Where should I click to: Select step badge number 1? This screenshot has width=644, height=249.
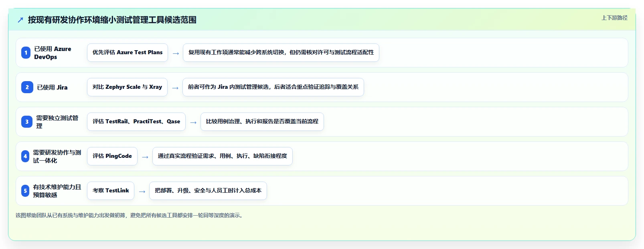tap(26, 53)
